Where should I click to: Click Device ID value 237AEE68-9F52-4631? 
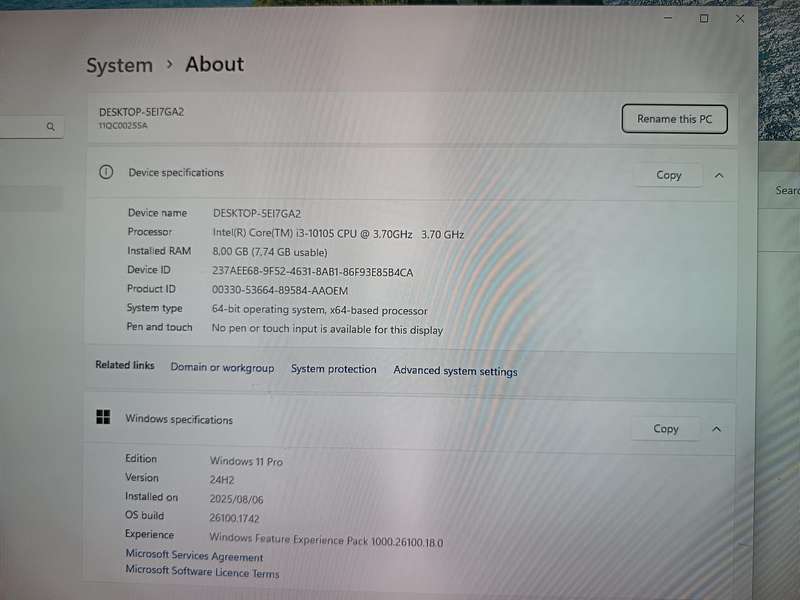[x=312, y=272]
